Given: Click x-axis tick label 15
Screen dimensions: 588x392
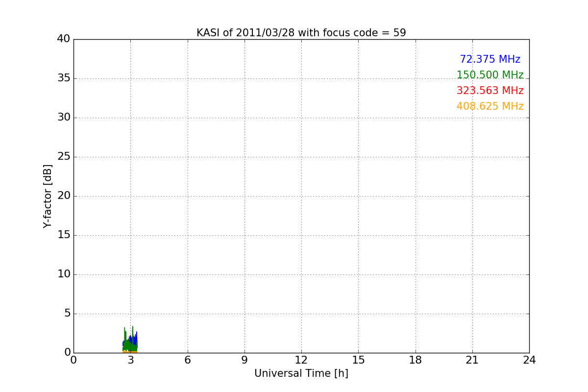Looking at the screenshot, I should (358, 360).
